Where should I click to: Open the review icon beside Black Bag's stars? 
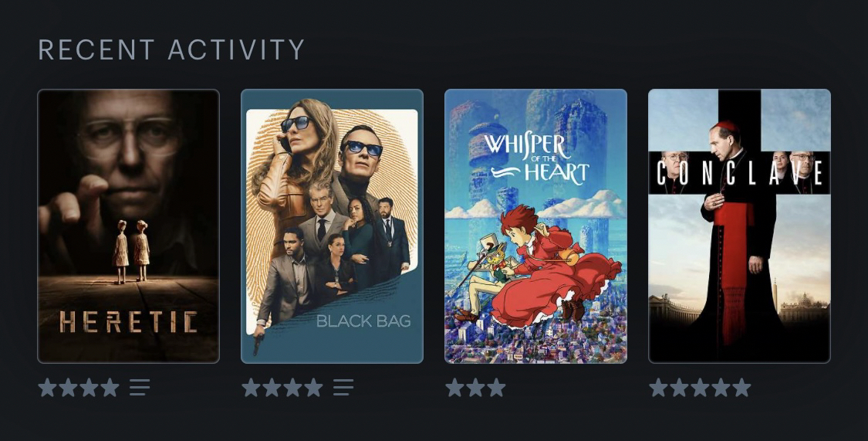[343, 387]
